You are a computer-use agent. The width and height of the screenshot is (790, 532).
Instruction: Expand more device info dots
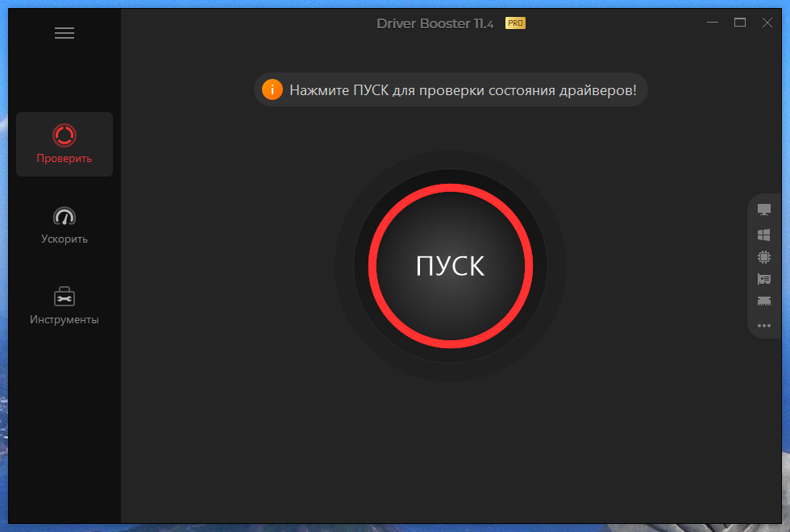764,326
